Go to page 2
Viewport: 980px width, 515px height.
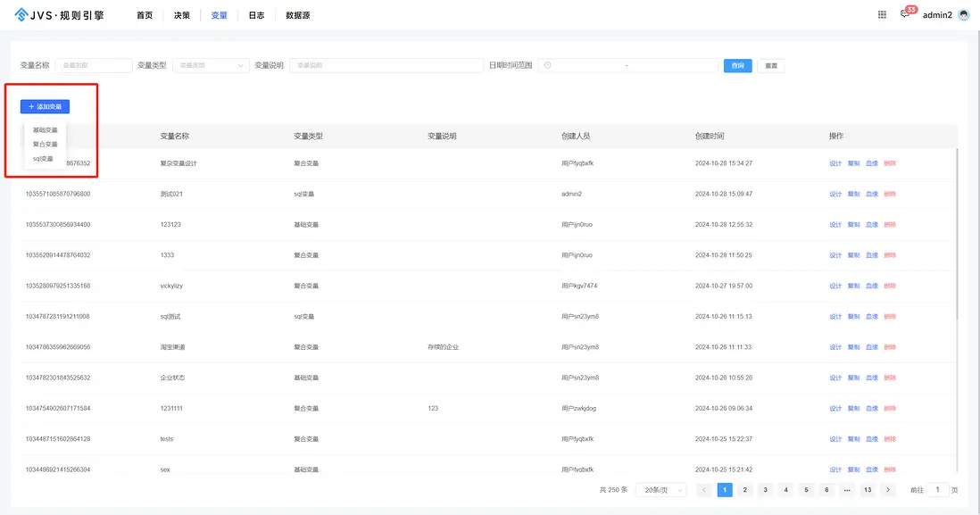[x=745, y=490]
